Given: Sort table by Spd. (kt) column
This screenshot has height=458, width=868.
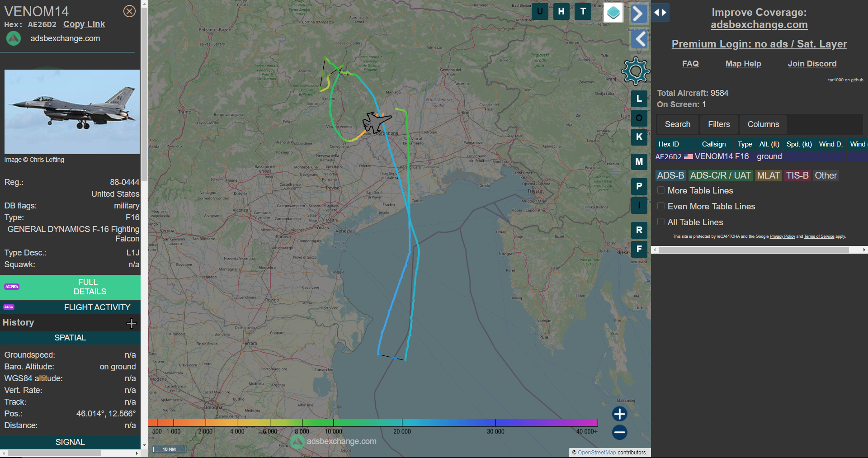Looking at the screenshot, I should pyautogui.click(x=799, y=144).
